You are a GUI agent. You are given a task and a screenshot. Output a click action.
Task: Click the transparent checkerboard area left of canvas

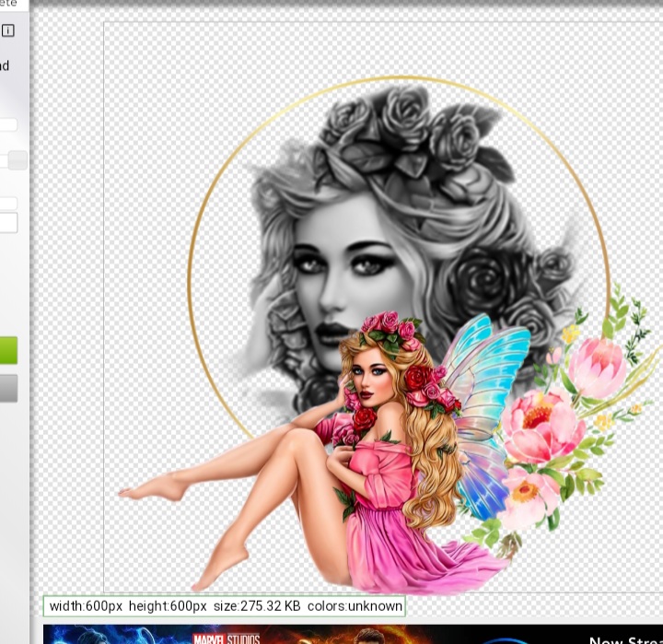[x=66, y=276]
